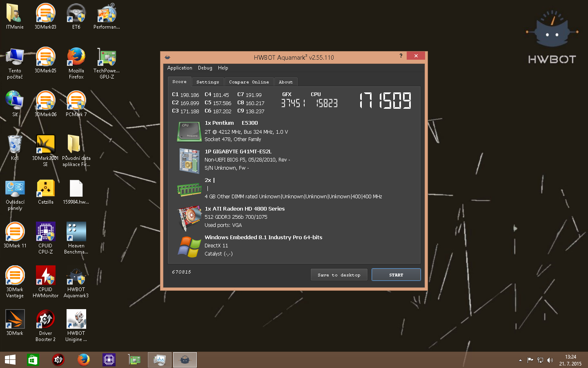Click the total score 171509 display
The width and height of the screenshot is (588, 368).
(385, 101)
